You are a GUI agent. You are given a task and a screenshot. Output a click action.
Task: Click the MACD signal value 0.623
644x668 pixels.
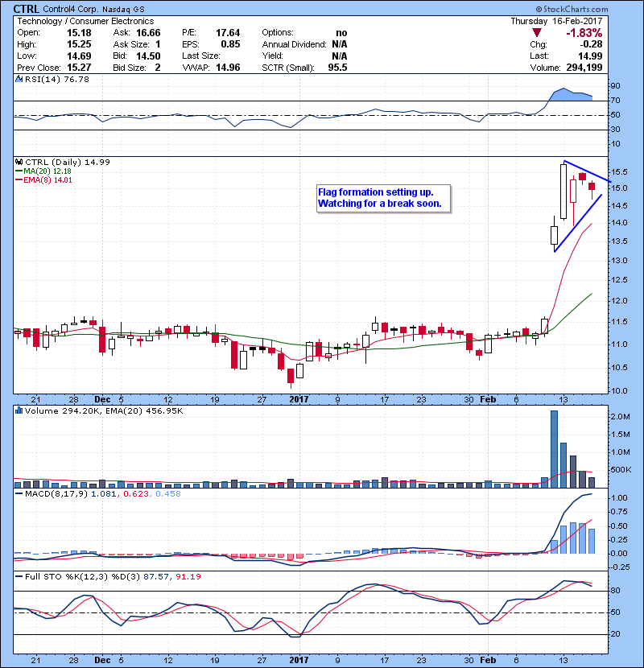[x=136, y=494]
